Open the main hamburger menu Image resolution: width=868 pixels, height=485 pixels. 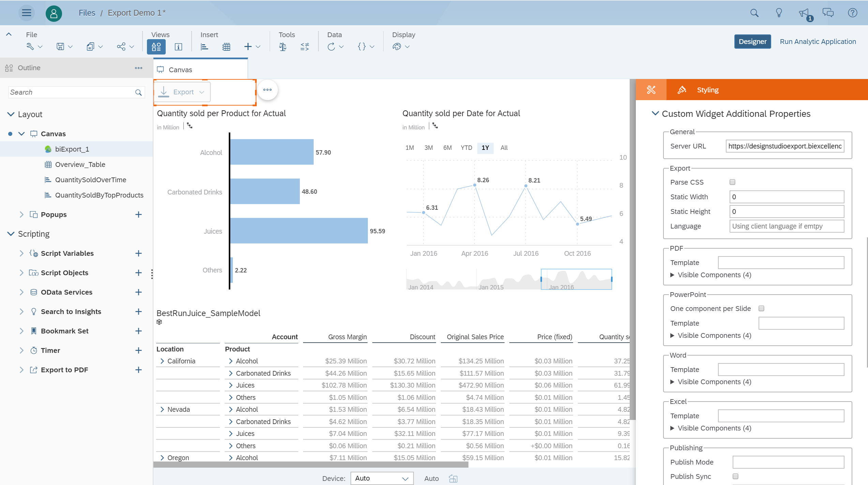[x=26, y=13]
